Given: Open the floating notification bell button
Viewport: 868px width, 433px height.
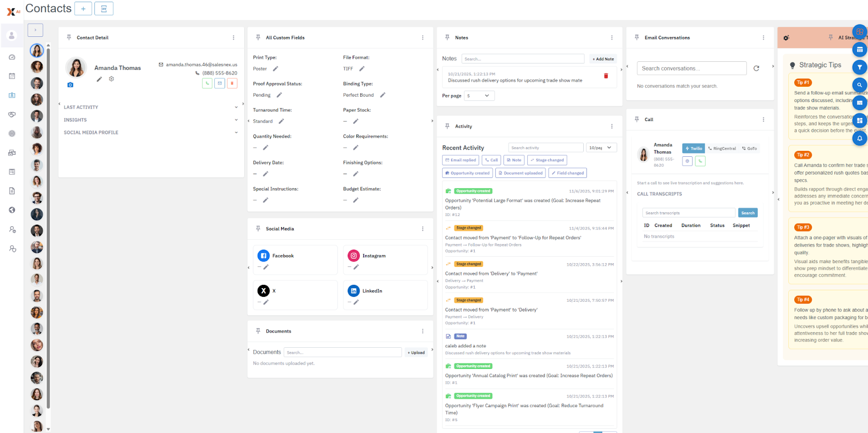Looking at the screenshot, I should 859,138.
